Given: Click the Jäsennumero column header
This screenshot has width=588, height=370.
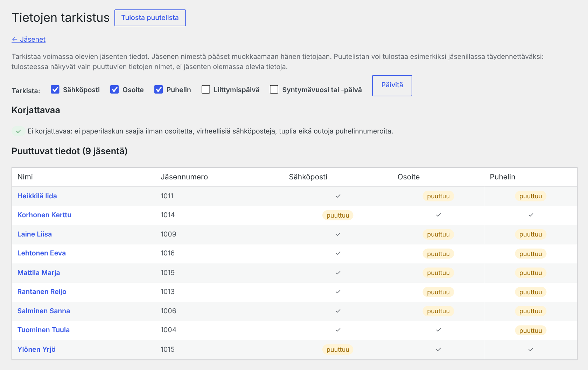Looking at the screenshot, I should pos(184,177).
